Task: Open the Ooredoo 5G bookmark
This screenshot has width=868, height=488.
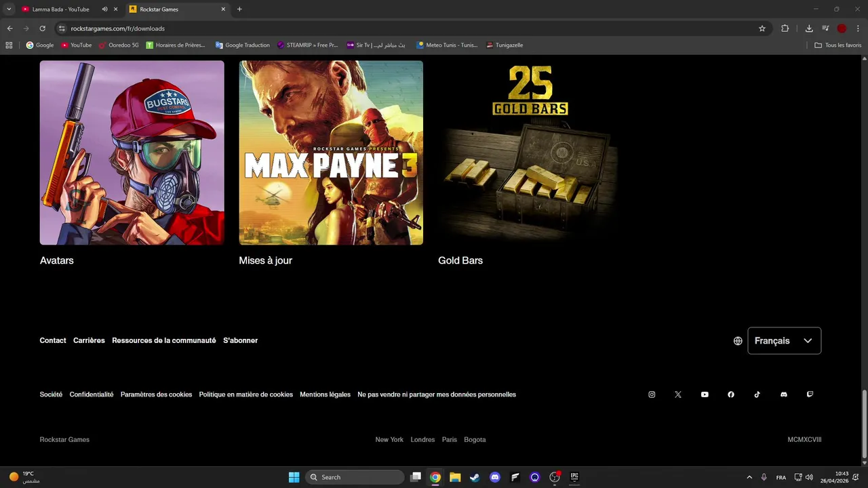Action: point(119,45)
